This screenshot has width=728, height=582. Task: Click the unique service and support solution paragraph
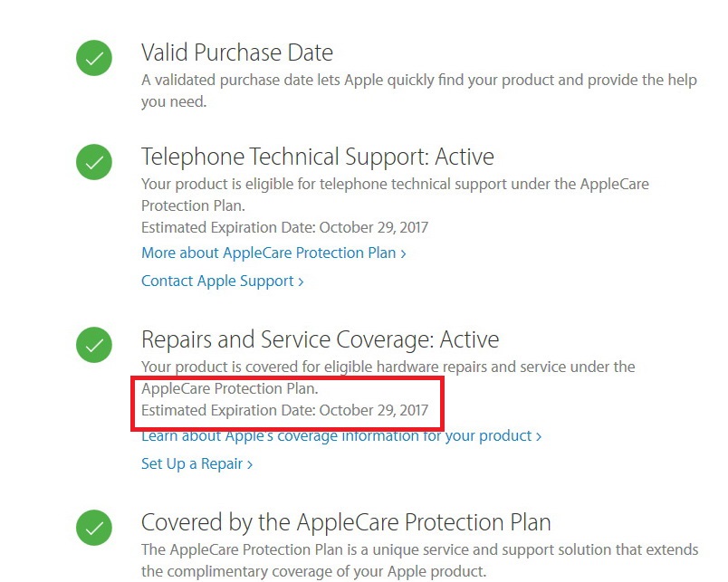point(419,550)
